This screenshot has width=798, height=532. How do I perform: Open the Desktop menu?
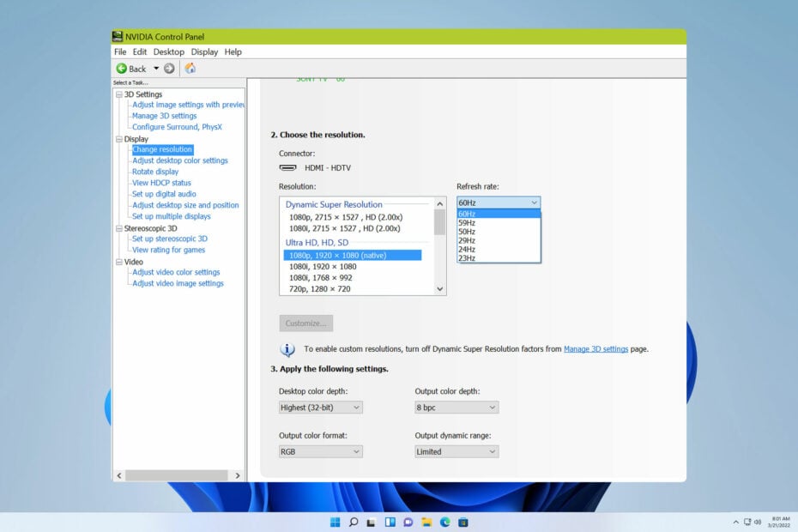click(168, 51)
